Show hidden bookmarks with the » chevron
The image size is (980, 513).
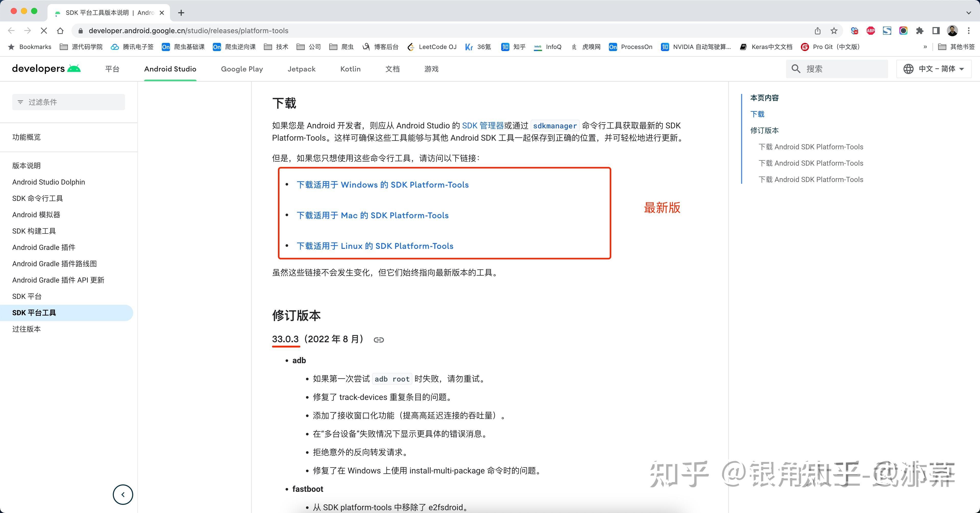[x=925, y=47]
